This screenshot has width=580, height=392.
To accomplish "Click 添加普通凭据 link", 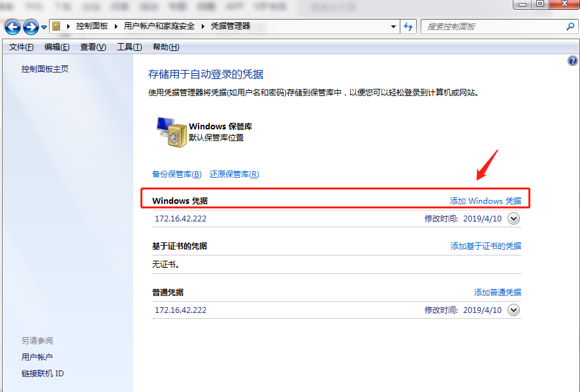I will (498, 293).
